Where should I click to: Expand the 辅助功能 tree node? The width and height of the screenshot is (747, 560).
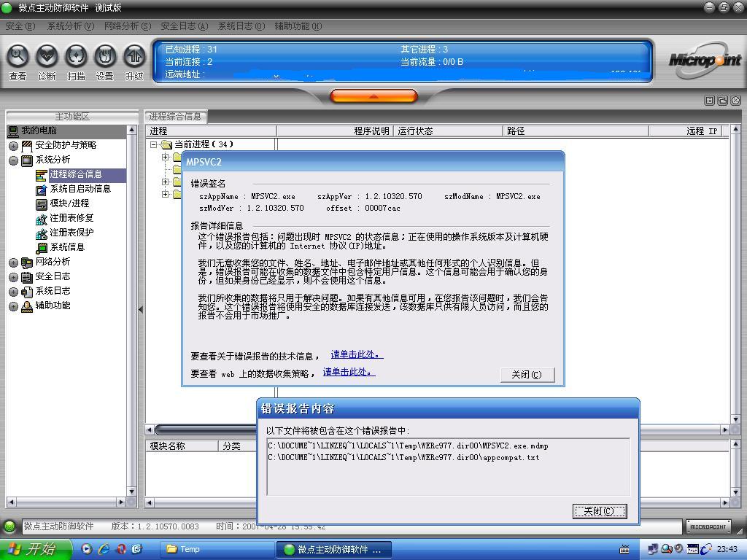click(x=13, y=307)
